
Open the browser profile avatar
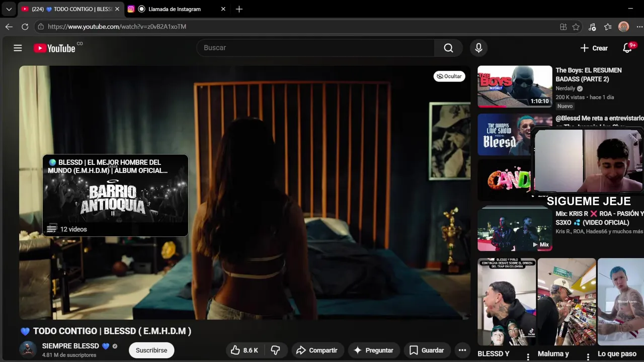[623, 27]
